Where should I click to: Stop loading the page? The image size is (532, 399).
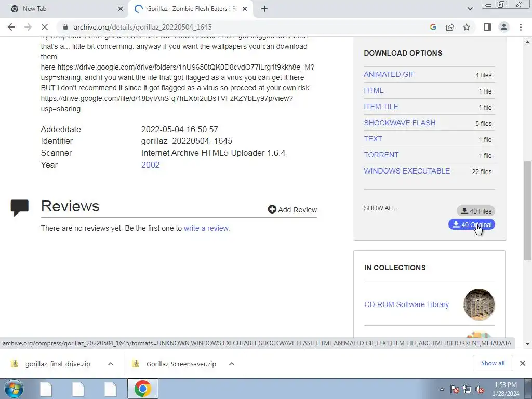pyautogui.click(x=45, y=27)
